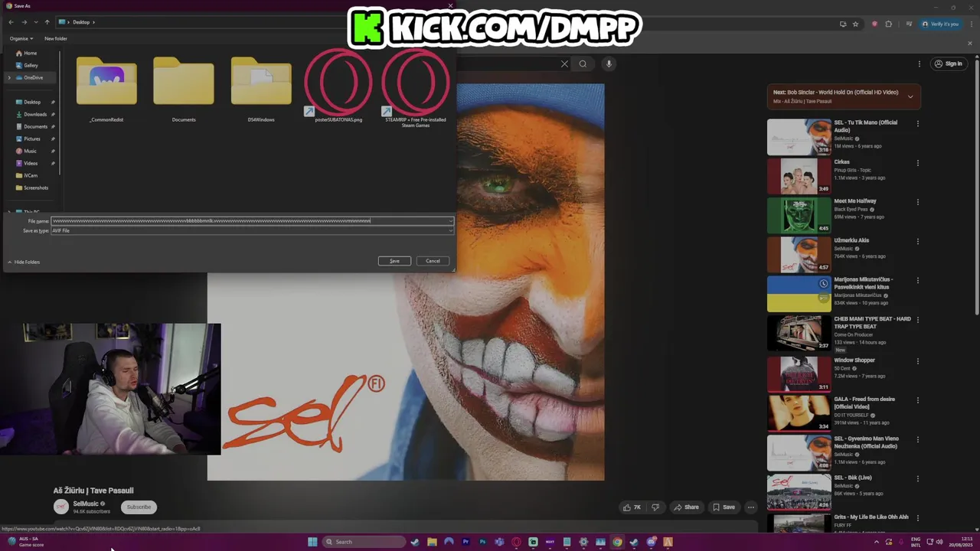Click the forward arrow in Save As dialog
Viewport: 980px width, 551px height.
23,22
